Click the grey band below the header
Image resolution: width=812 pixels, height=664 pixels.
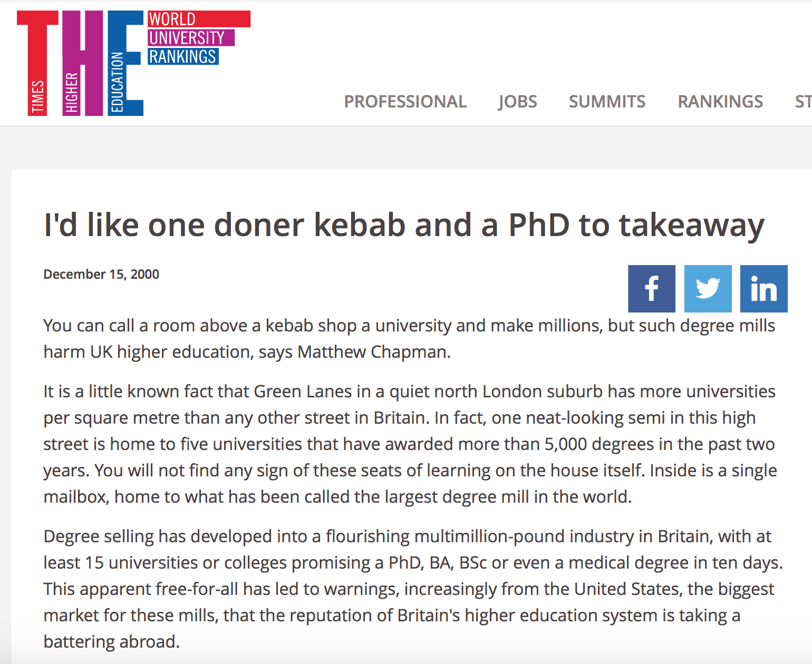[406, 148]
